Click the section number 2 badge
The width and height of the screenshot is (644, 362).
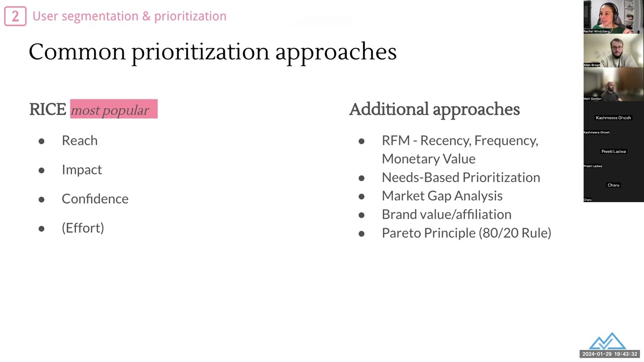tap(15, 16)
